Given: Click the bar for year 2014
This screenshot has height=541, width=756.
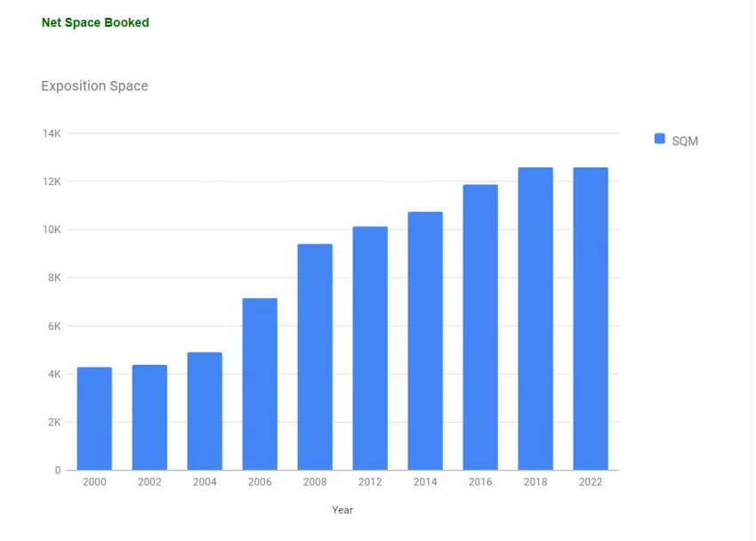Looking at the screenshot, I should [425, 340].
